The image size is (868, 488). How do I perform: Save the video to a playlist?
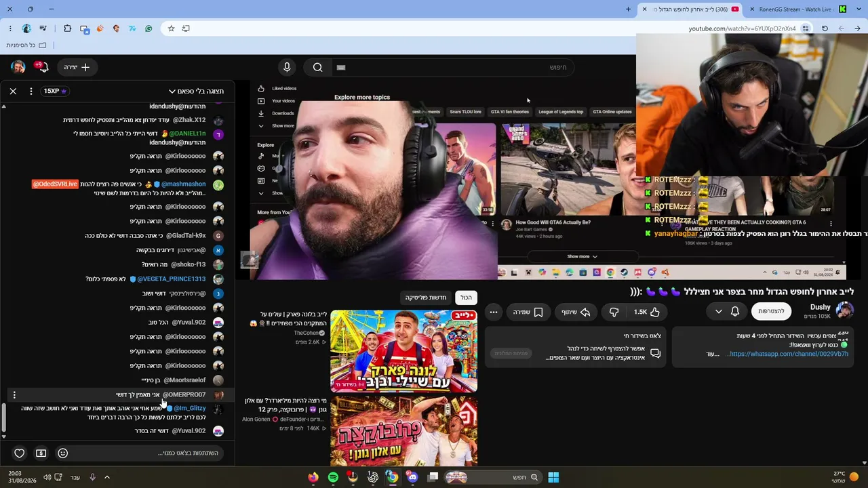(x=528, y=312)
